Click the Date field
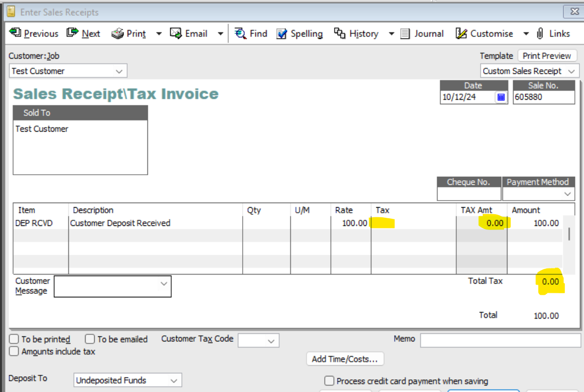This screenshot has width=584, height=392. tap(468, 97)
